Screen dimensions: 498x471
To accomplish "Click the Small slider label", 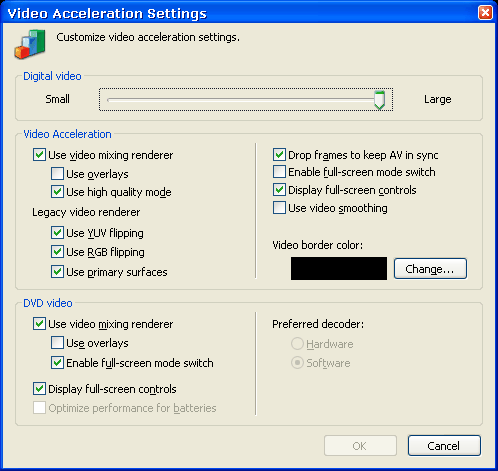I will click(58, 99).
